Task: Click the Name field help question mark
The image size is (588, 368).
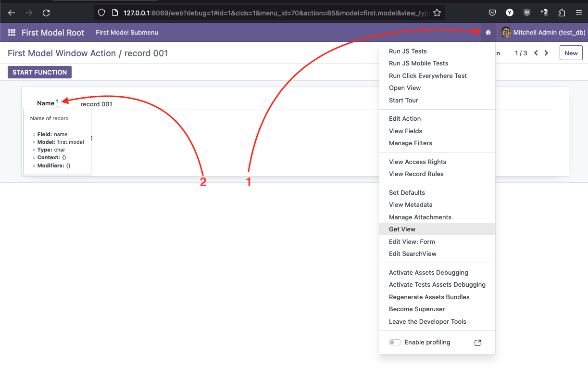Action: [57, 102]
